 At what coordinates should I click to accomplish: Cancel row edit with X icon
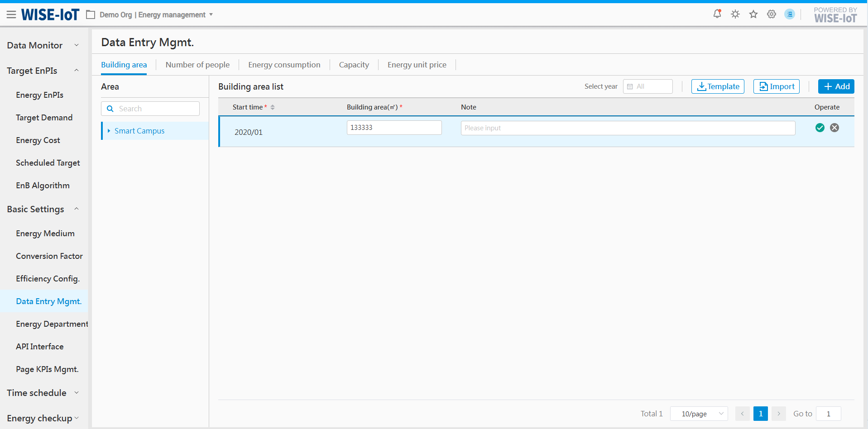[x=834, y=128]
